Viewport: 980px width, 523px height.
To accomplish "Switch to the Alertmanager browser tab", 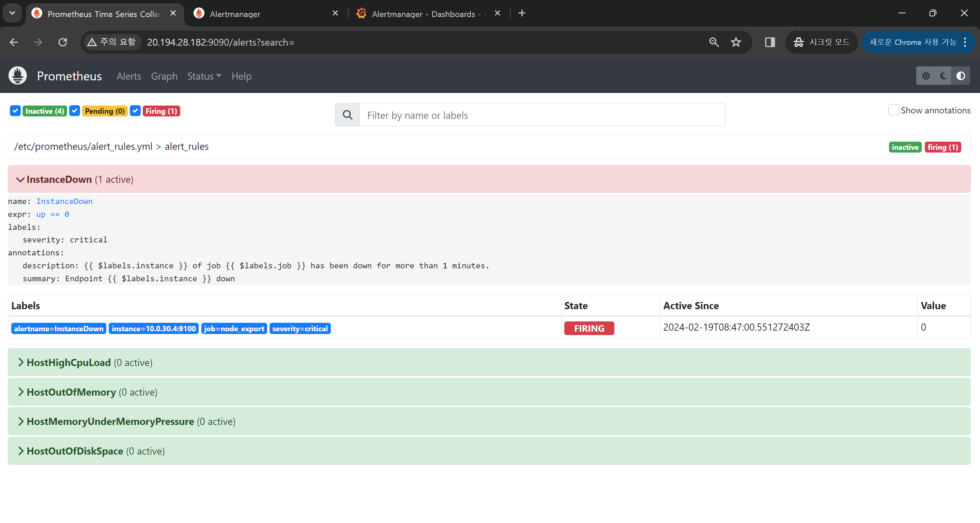I will pyautogui.click(x=235, y=14).
